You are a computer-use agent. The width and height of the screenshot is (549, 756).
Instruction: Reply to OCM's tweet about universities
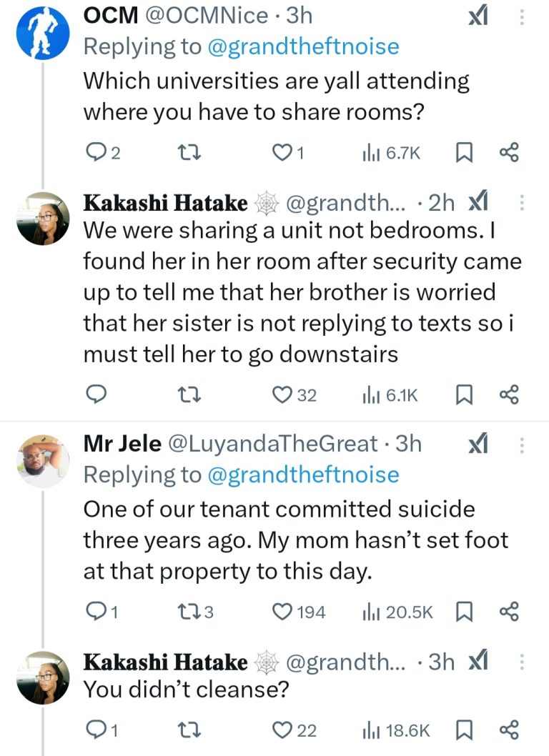(x=95, y=152)
